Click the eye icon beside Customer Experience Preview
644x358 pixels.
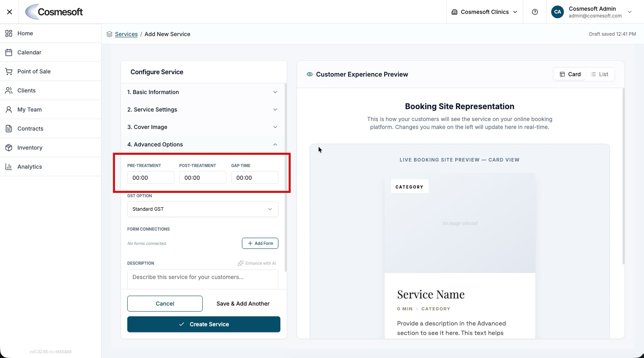[x=310, y=74]
